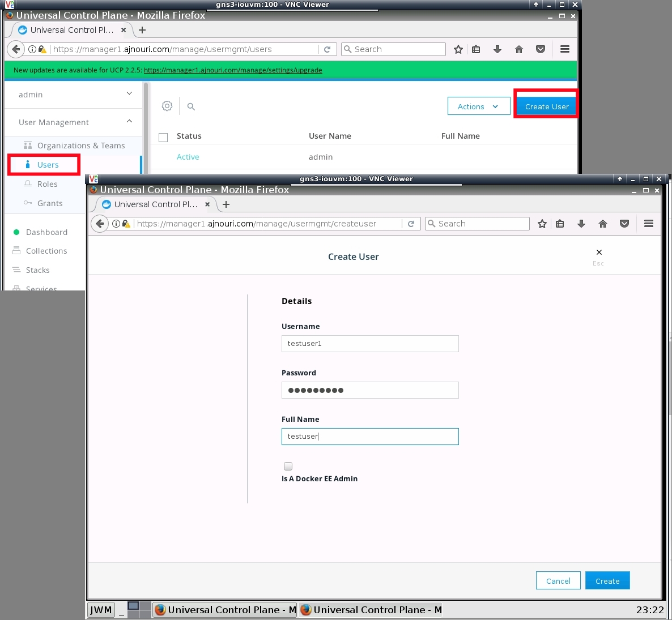The height and width of the screenshot is (620, 672).
Task: Click the admin user name in the table
Action: point(321,157)
